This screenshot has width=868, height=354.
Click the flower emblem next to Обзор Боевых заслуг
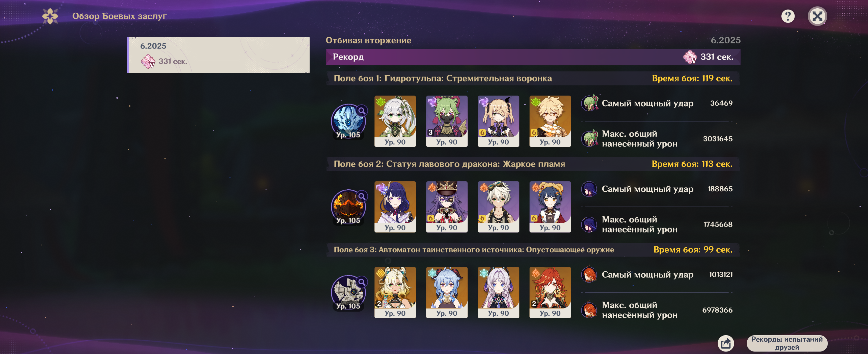coord(50,16)
